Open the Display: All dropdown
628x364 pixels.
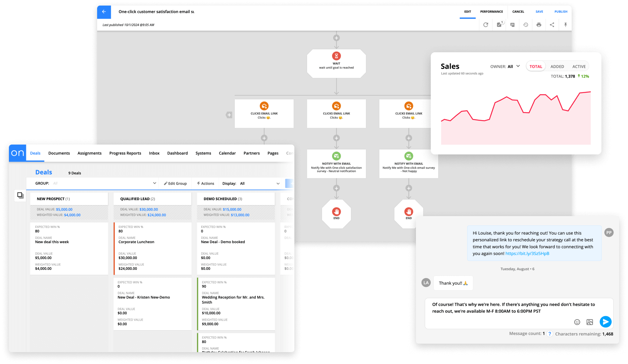278,183
